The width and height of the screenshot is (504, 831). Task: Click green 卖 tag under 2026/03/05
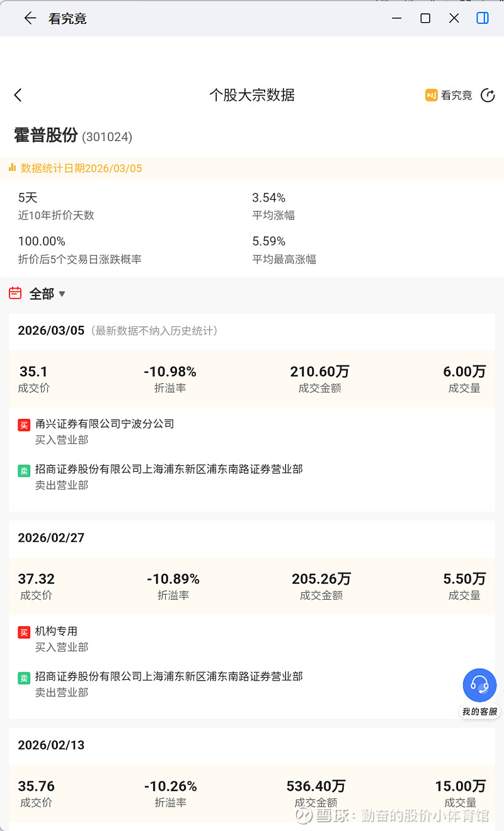pos(24,471)
